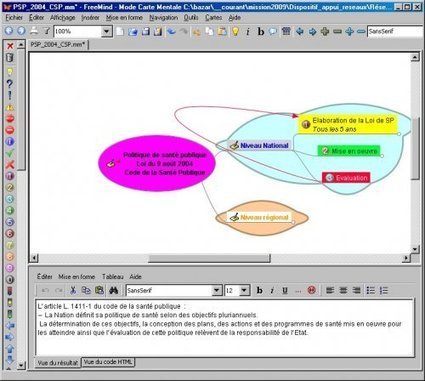
Task: Select the red X remove-icon button in sidebar
Action: (x=10, y=46)
